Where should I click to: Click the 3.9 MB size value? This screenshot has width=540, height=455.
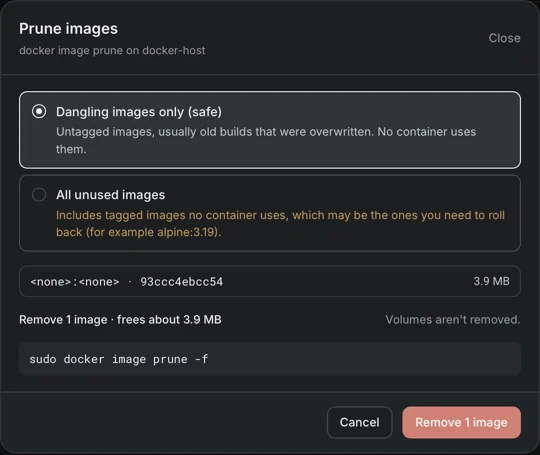[x=491, y=281]
